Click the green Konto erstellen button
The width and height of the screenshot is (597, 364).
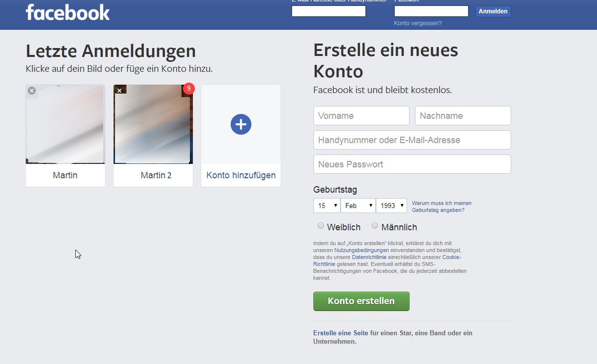coord(361,301)
